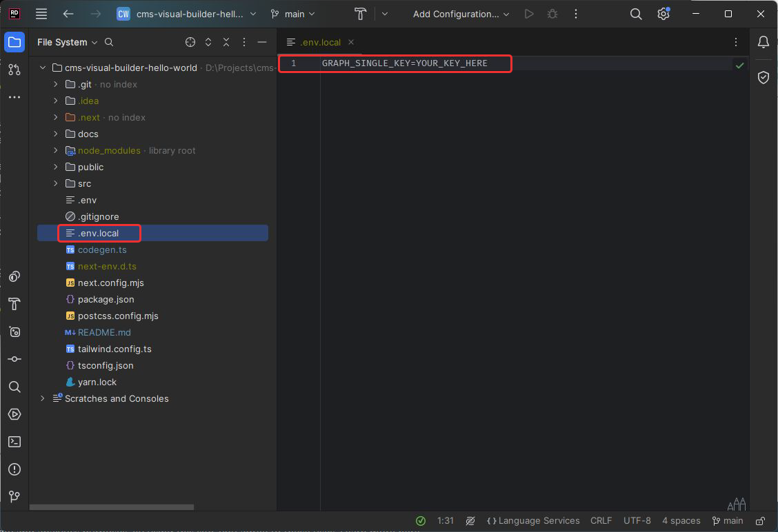The image size is (778, 532).
Task: Open the Pull Requests tool window
Action: pyautogui.click(x=14, y=70)
